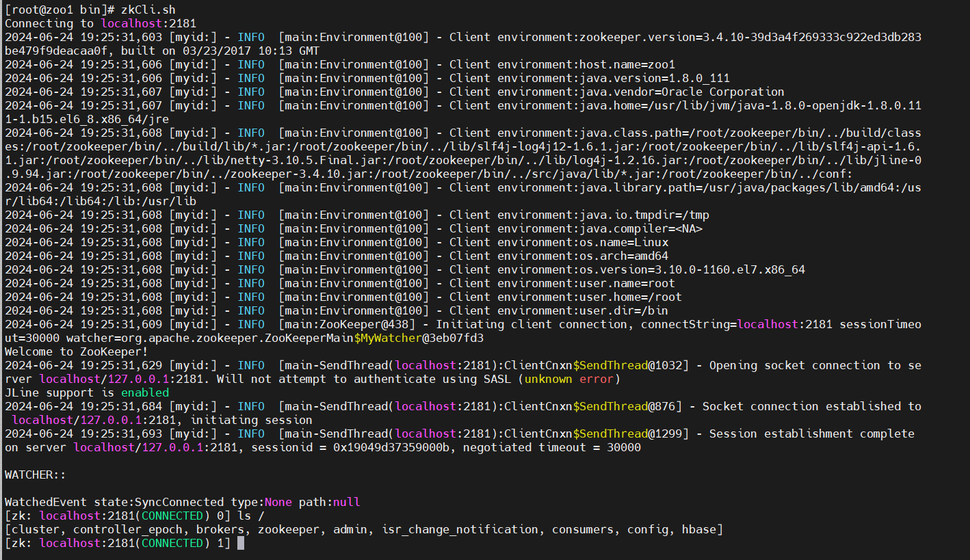
Task: Click the "path:null" text
Action: click(x=330, y=502)
